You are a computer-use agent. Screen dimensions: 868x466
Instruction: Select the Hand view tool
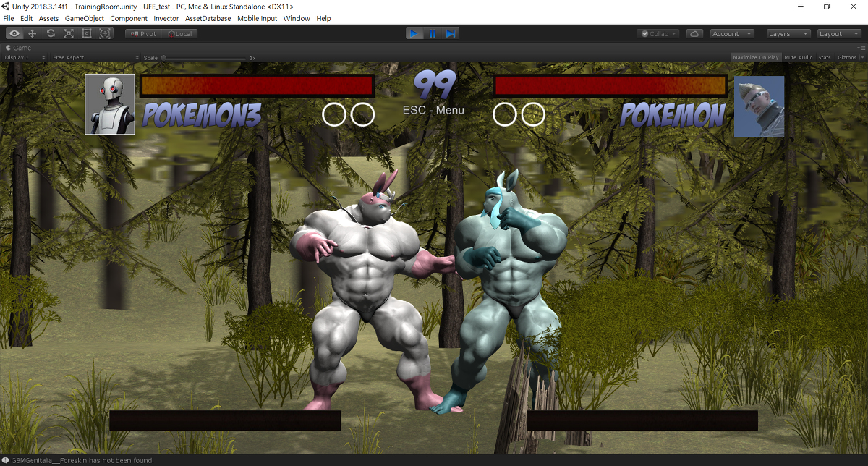[14, 33]
